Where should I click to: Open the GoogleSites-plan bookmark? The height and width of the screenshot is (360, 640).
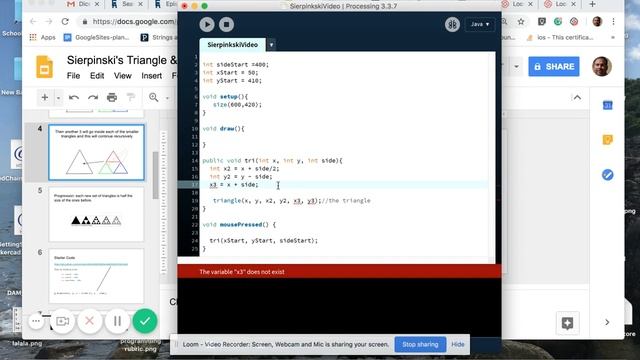(x=97, y=38)
